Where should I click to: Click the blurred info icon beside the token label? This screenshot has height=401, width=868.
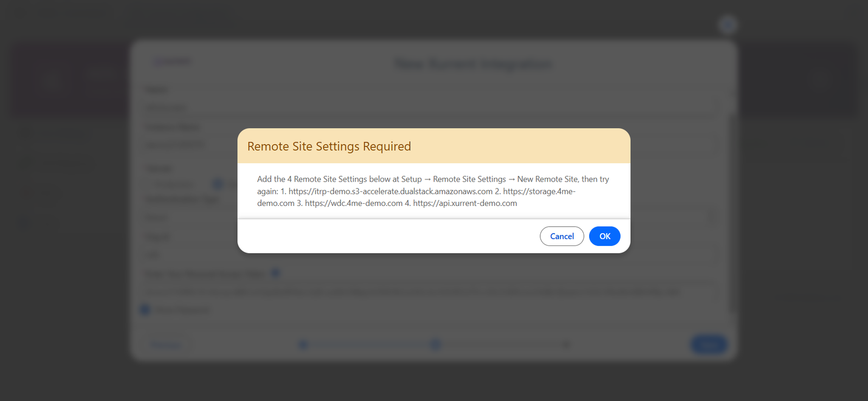point(276,273)
